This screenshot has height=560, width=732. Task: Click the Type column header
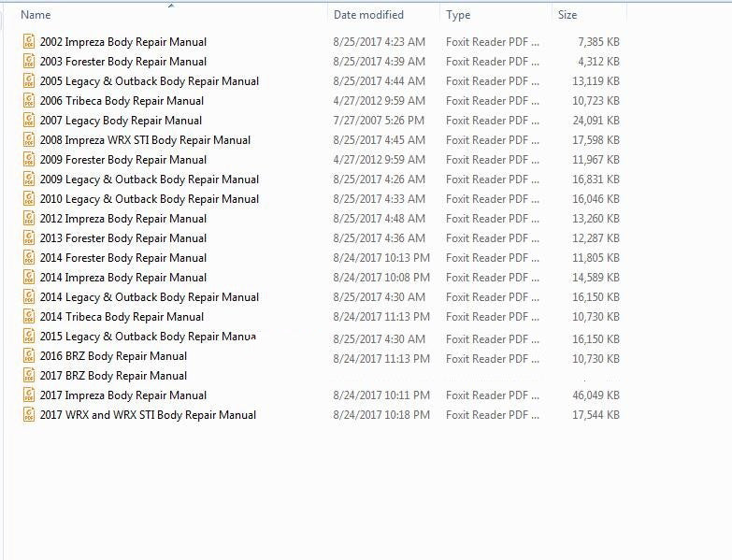click(458, 15)
